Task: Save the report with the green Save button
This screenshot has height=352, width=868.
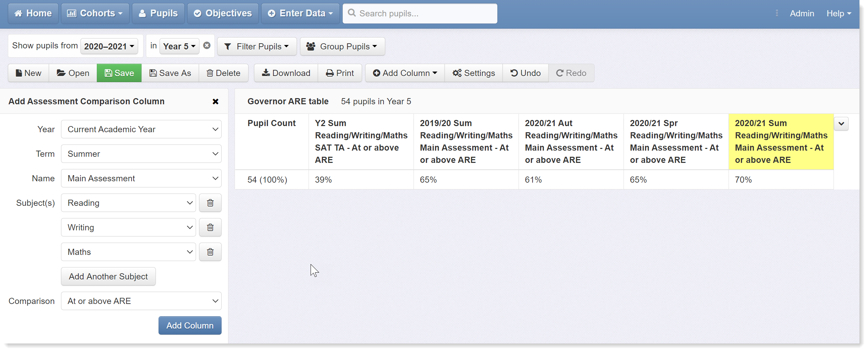Action: coord(119,73)
